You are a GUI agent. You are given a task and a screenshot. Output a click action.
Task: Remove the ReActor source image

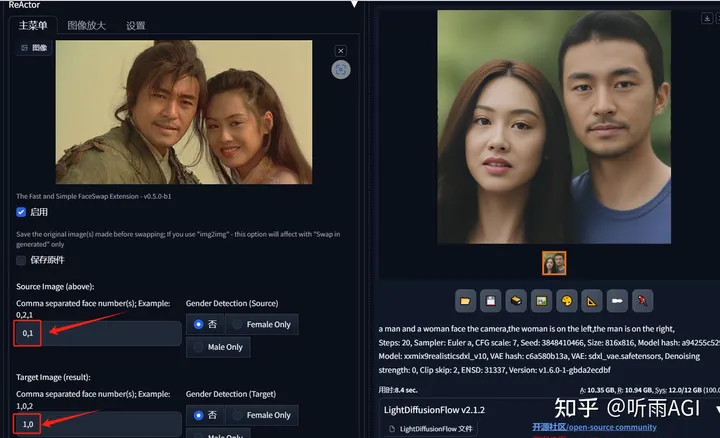pos(341,51)
